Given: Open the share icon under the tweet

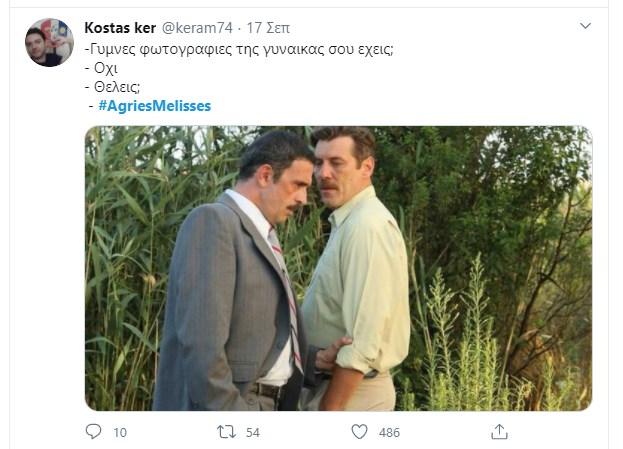Looking at the screenshot, I should (500, 431).
